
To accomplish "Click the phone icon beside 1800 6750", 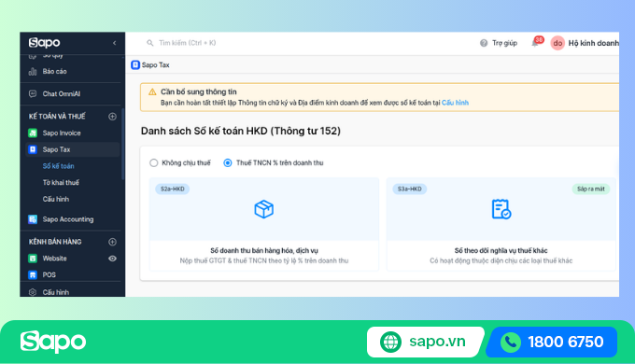I will click(511, 343).
